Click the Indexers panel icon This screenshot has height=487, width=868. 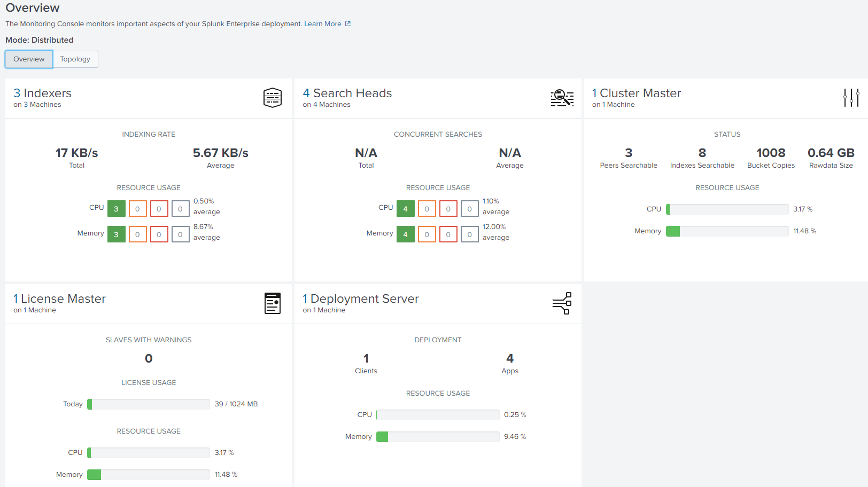click(273, 98)
